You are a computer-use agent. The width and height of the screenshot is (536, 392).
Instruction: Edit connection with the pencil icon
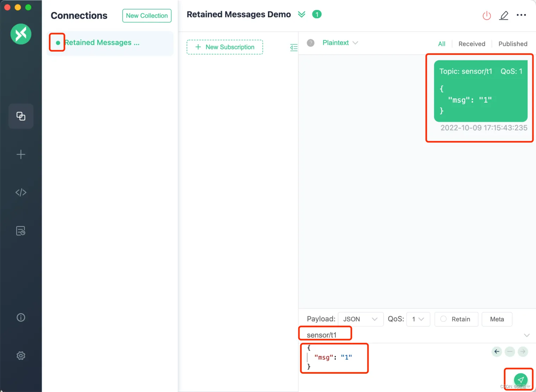pos(504,16)
